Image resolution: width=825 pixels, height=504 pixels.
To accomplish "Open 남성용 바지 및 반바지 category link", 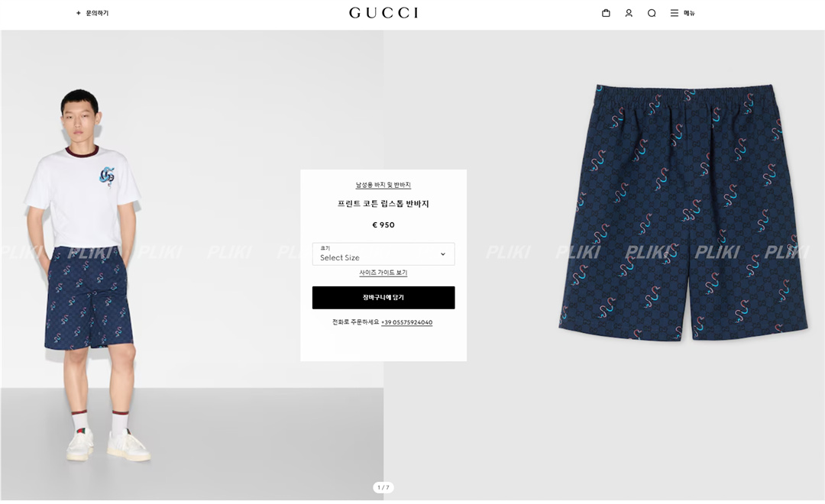I will (x=383, y=185).
